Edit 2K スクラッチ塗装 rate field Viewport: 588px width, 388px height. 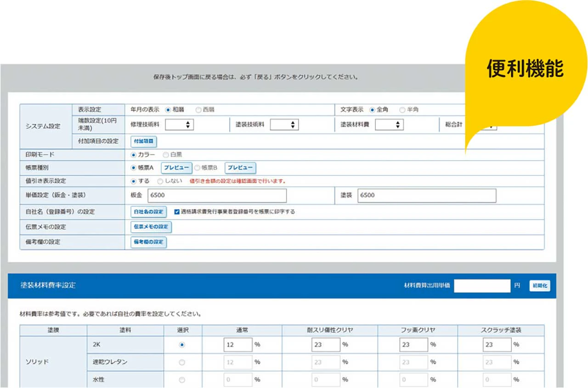click(497, 344)
